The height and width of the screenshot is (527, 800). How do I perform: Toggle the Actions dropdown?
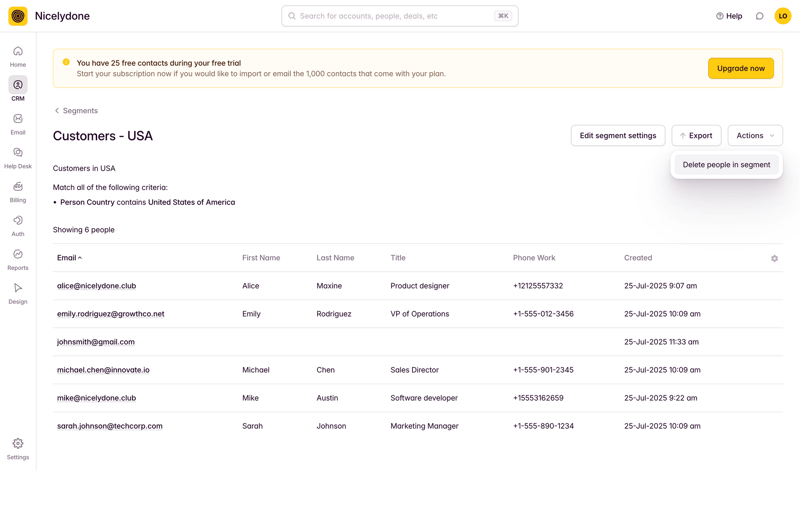coord(755,136)
